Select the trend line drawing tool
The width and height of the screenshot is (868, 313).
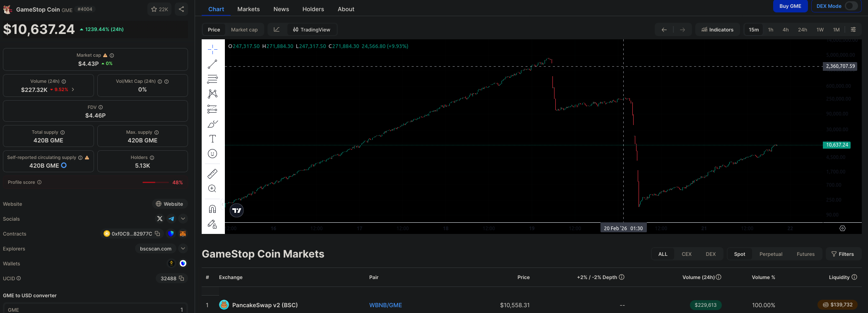point(212,64)
